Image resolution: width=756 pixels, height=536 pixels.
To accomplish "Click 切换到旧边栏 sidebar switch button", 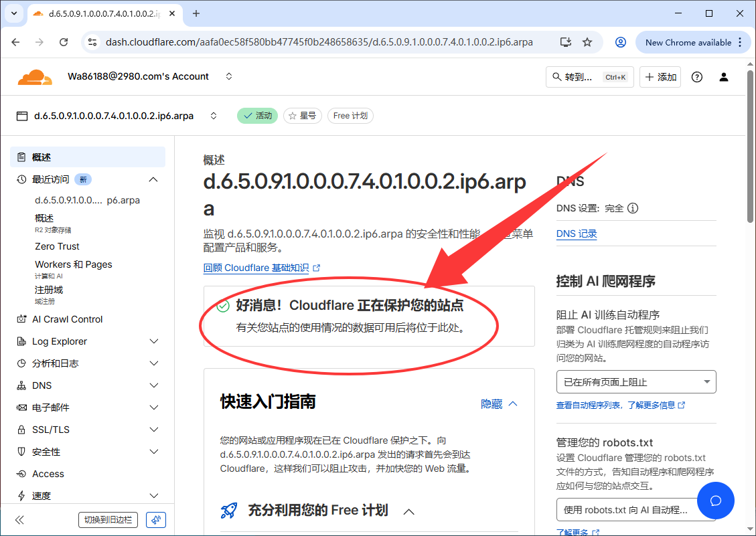I will [108, 520].
